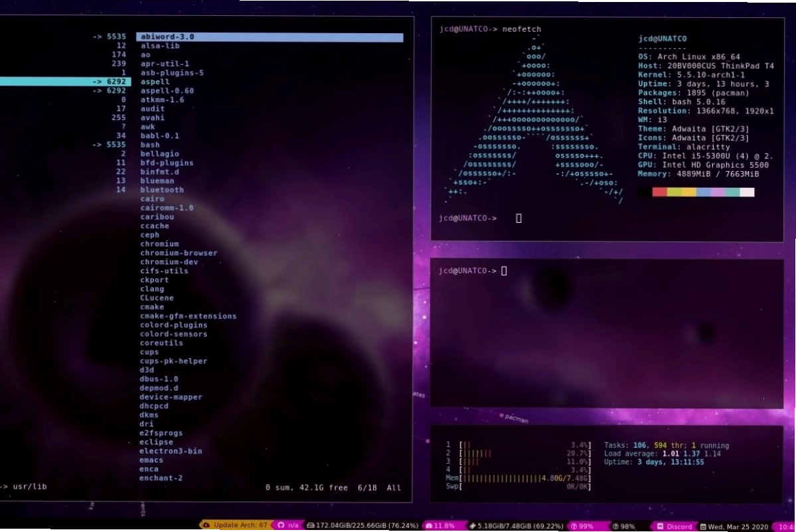Select the bluetooth directory entry
Viewport: 796px width, 532px height.
(162, 190)
